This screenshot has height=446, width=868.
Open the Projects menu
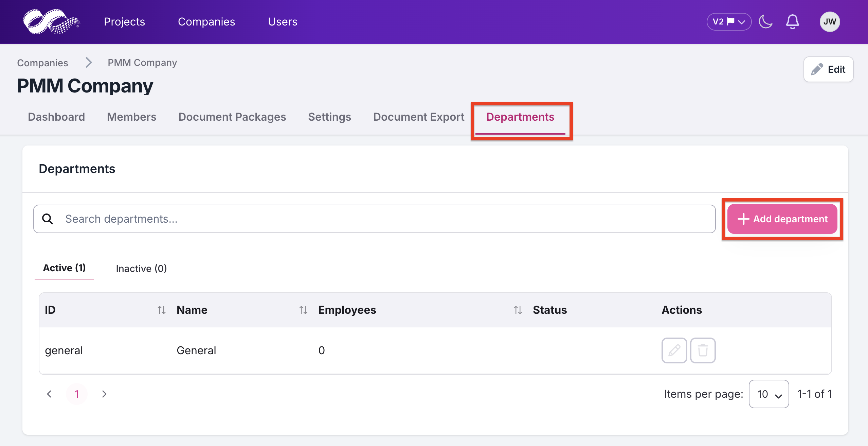pos(124,22)
